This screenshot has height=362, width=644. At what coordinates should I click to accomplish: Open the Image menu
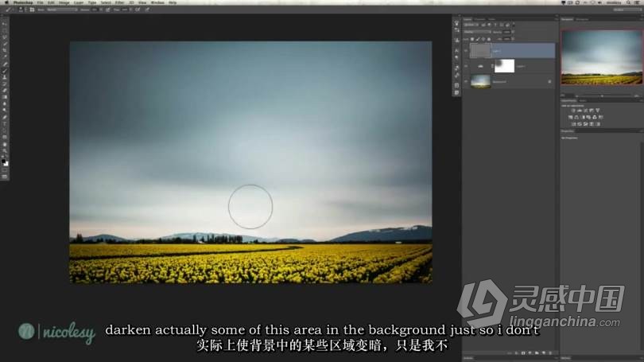(64, 2)
